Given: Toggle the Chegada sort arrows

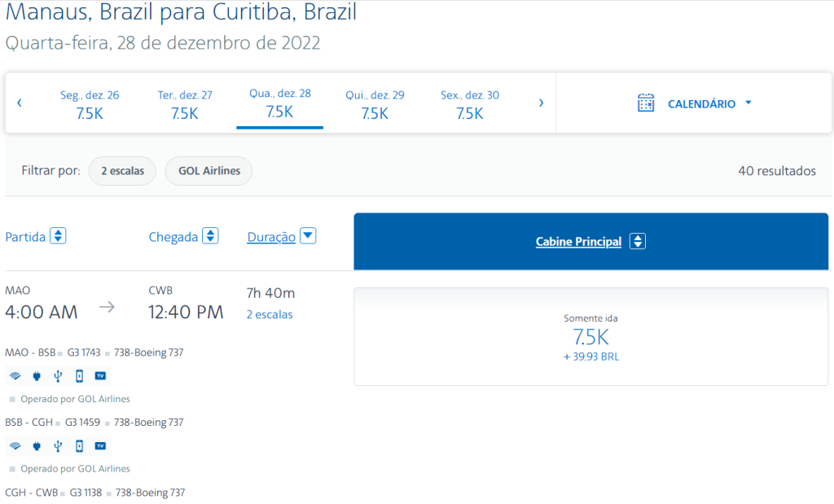Looking at the screenshot, I should 211,235.
